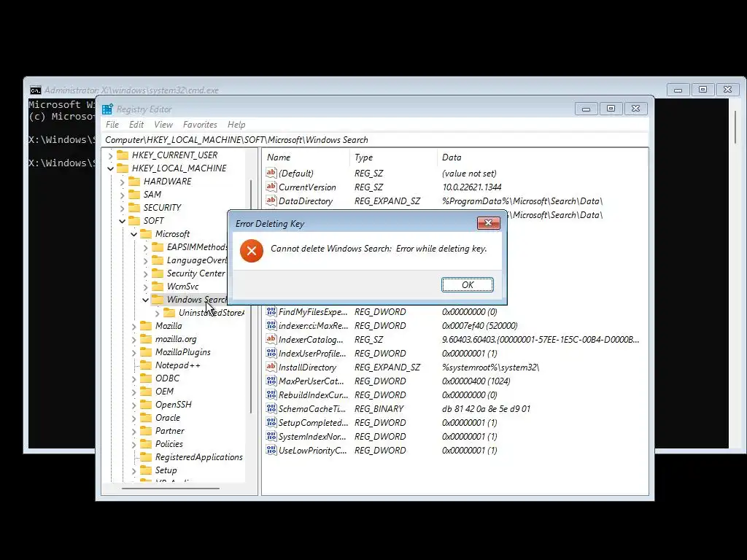Image resolution: width=747 pixels, height=560 pixels.
Task: Click the (Default) value string icon
Action: click(x=271, y=173)
